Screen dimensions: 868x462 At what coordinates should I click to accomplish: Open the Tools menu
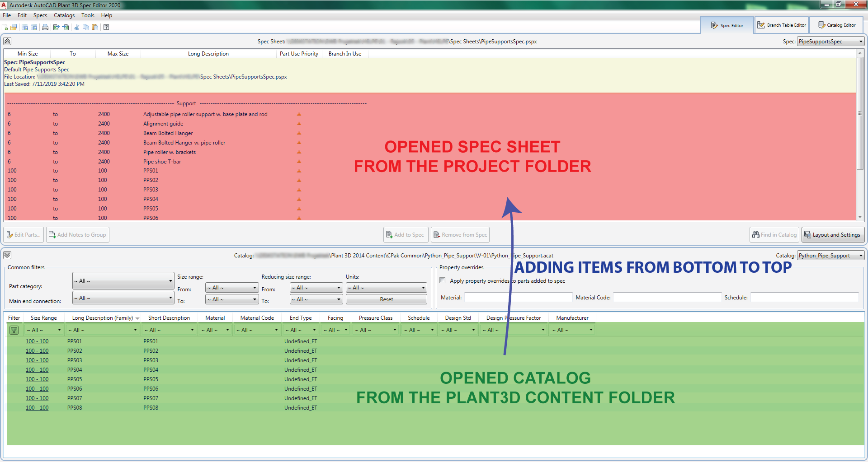point(88,15)
